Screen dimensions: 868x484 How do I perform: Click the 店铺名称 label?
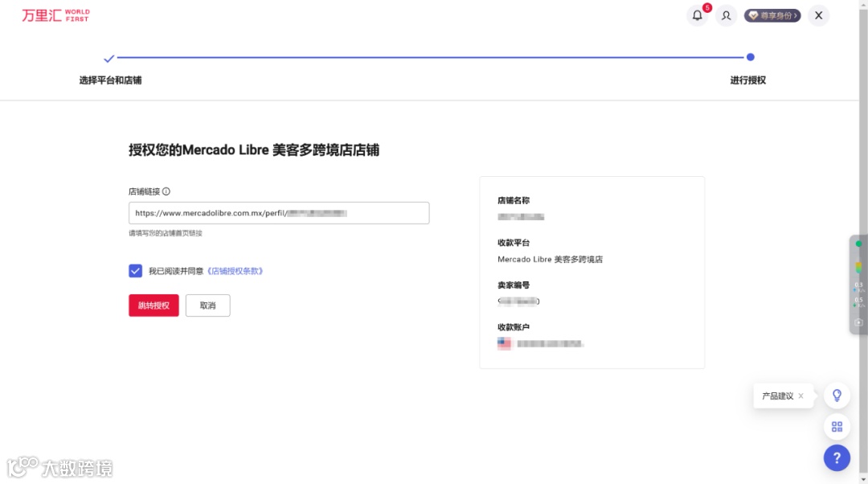click(x=513, y=200)
